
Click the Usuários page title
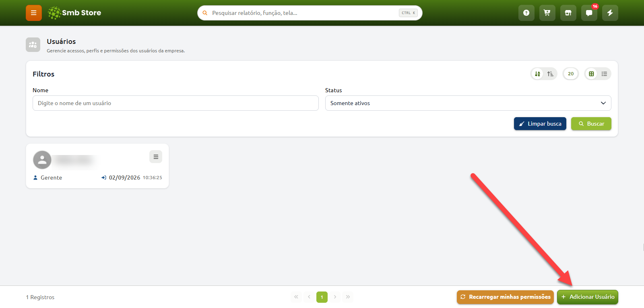point(61,41)
